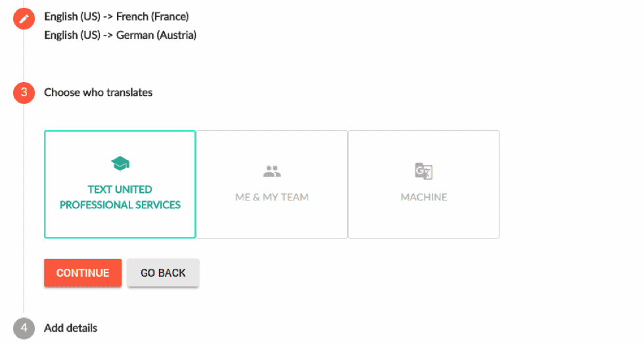This screenshot has width=644, height=345.
Task: Click English (US) -> French (France) pair
Action: (x=117, y=16)
